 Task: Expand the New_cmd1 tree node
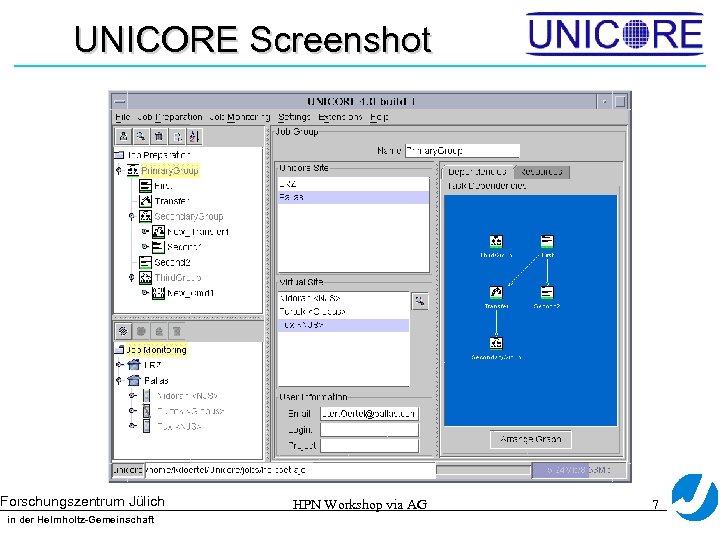click(145, 292)
